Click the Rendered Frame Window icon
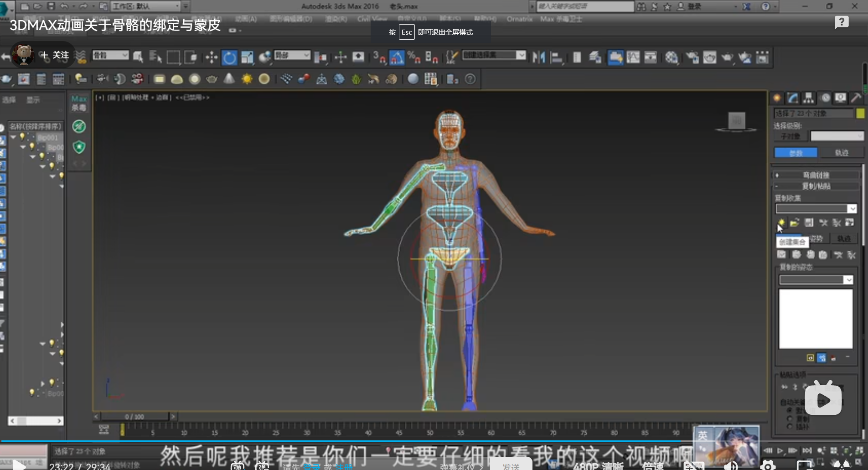Screen dimensions: 868x470 tap(710, 57)
